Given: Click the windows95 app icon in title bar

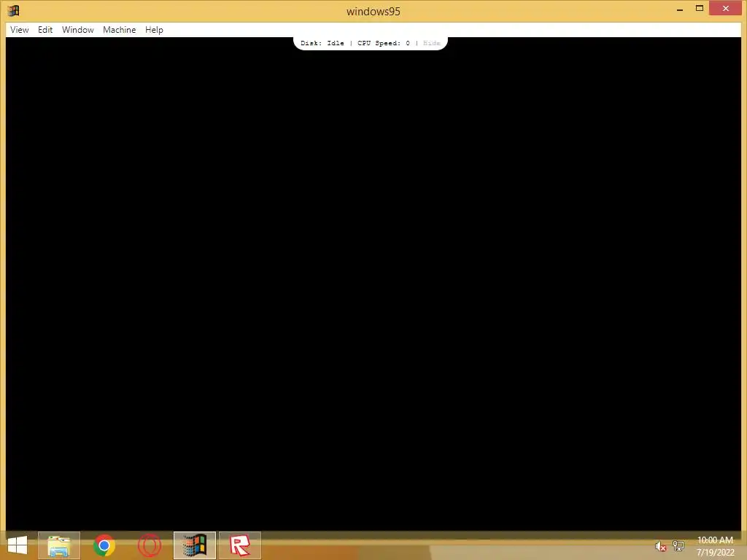Looking at the screenshot, I should click(13, 10).
